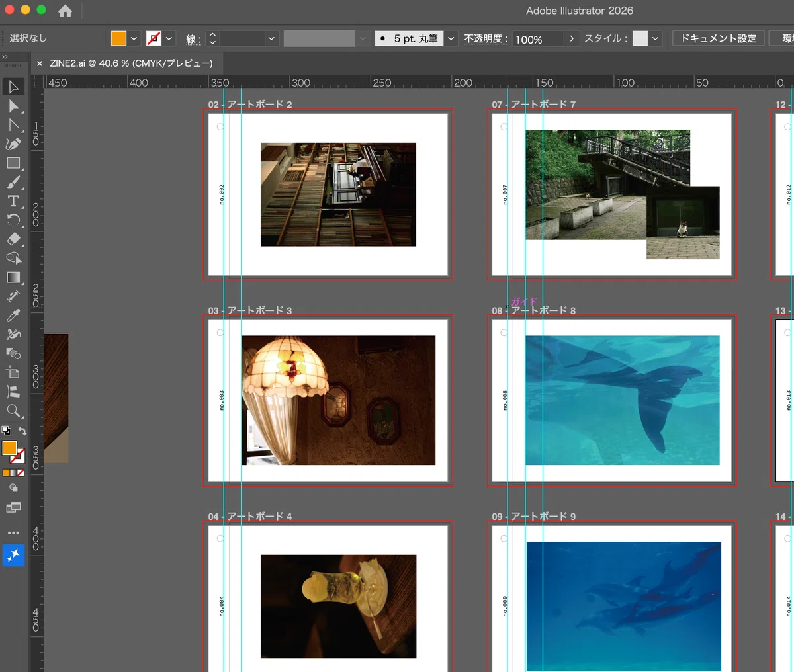Click the ドキュメント設定 button

point(719,38)
